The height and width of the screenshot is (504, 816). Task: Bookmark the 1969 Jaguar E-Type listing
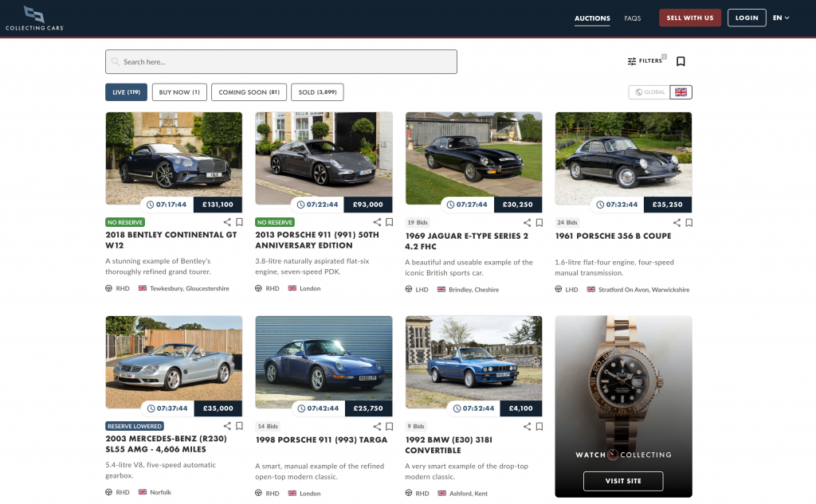click(x=539, y=223)
